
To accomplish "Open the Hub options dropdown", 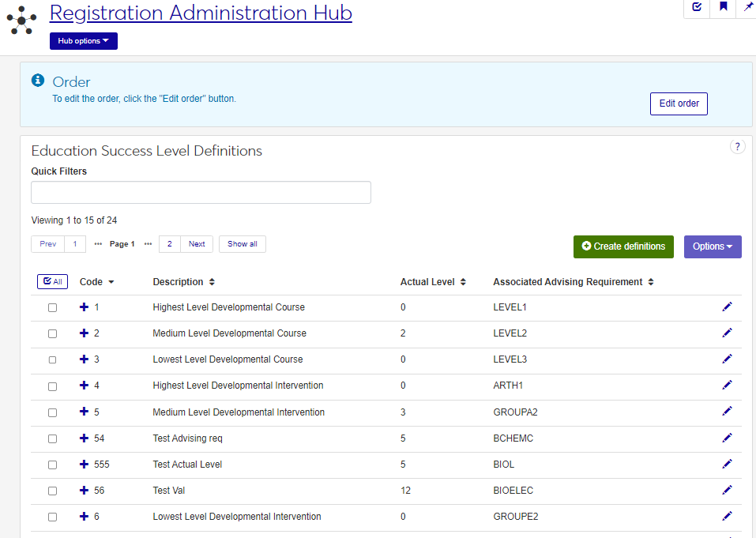I will tap(83, 41).
